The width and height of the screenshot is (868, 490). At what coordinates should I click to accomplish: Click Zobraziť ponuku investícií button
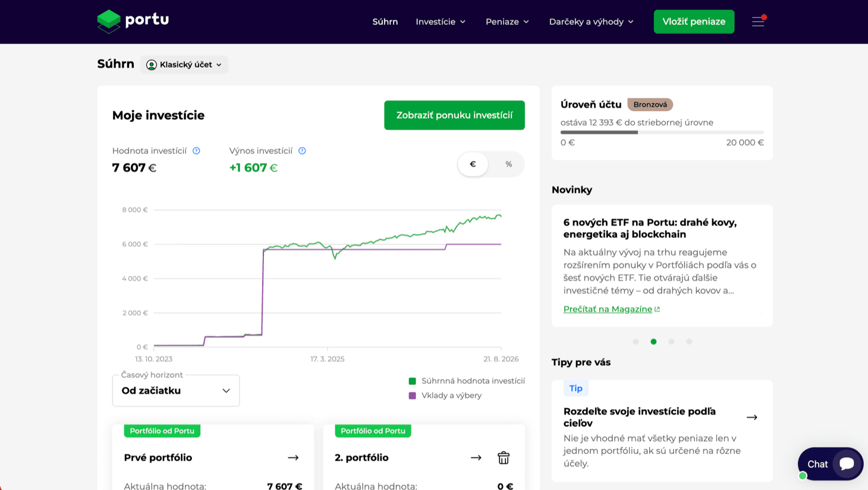(454, 115)
